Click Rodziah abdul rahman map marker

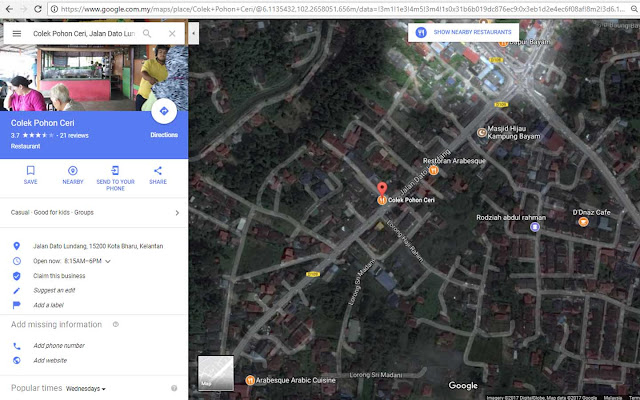(x=535, y=227)
